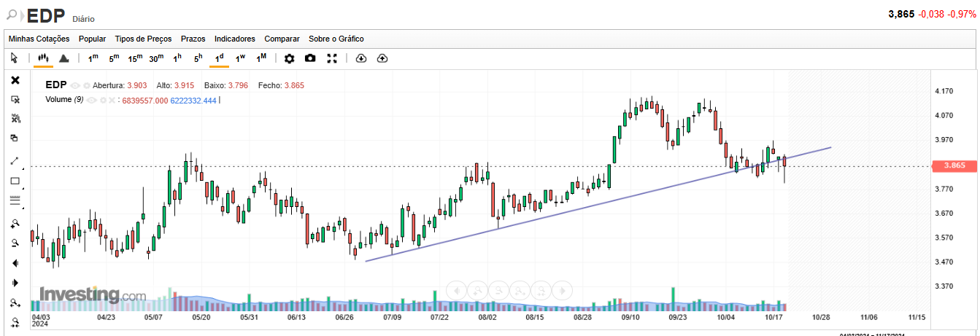The width and height of the screenshot is (980, 336).
Task: Open the Prazos timeframe menu
Action: pyautogui.click(x=193, y=39)
